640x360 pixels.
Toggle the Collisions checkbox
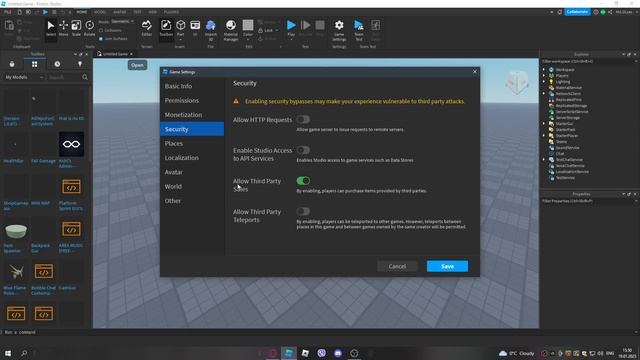[x=101, y=31]
